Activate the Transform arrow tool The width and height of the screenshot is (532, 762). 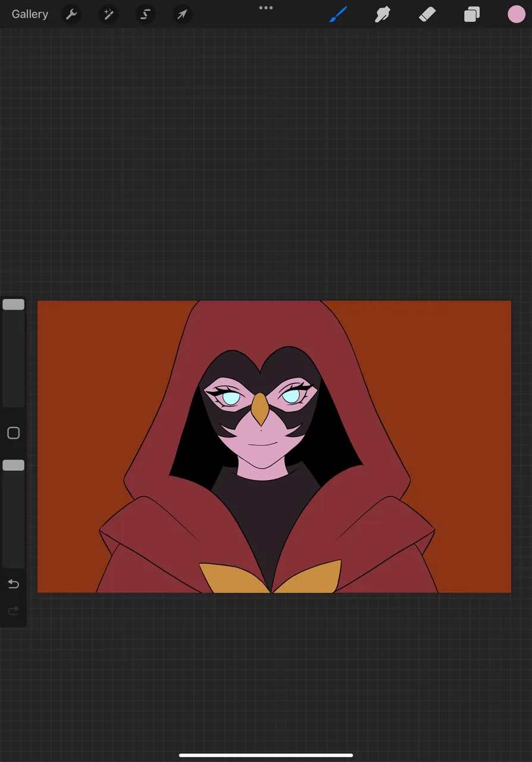(x=182, y=14)
